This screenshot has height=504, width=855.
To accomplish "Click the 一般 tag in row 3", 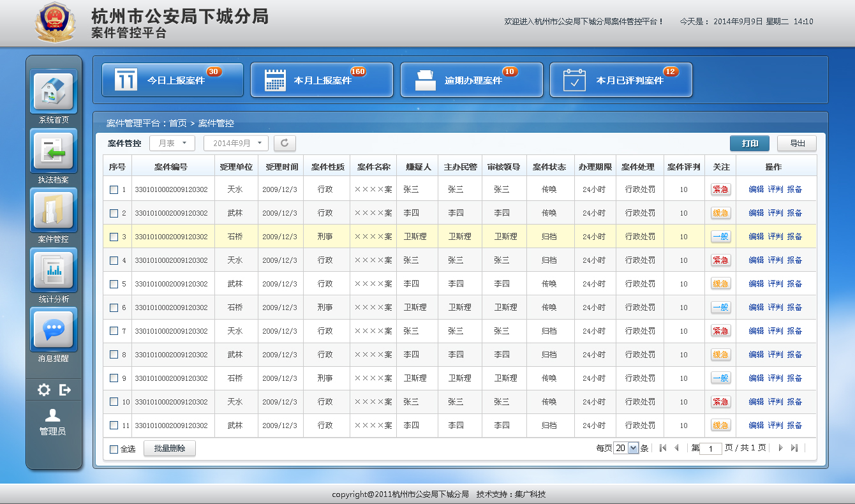I will (721, 237).
